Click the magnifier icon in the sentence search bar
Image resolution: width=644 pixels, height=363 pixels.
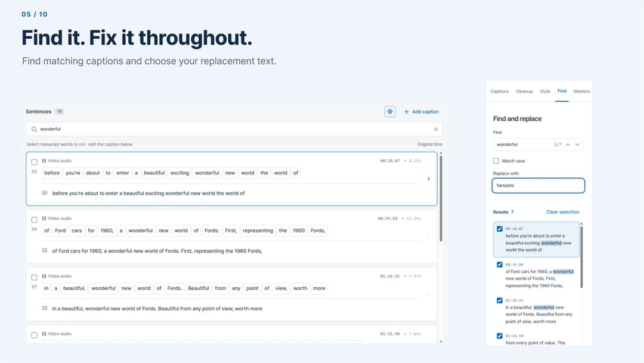pos(34,129)
